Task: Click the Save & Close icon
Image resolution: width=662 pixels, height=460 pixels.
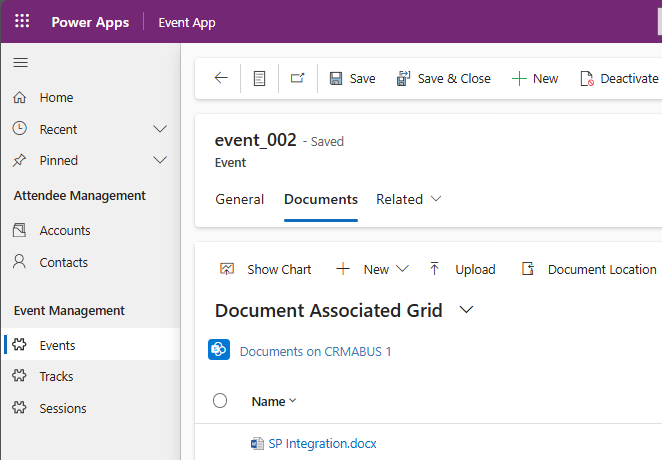Action: tap(403, 78)
